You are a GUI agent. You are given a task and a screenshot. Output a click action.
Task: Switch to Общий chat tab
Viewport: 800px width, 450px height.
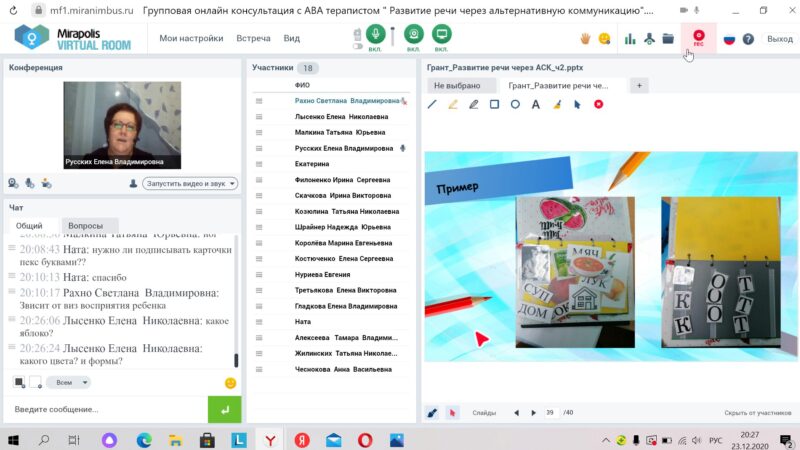(29, 226)
